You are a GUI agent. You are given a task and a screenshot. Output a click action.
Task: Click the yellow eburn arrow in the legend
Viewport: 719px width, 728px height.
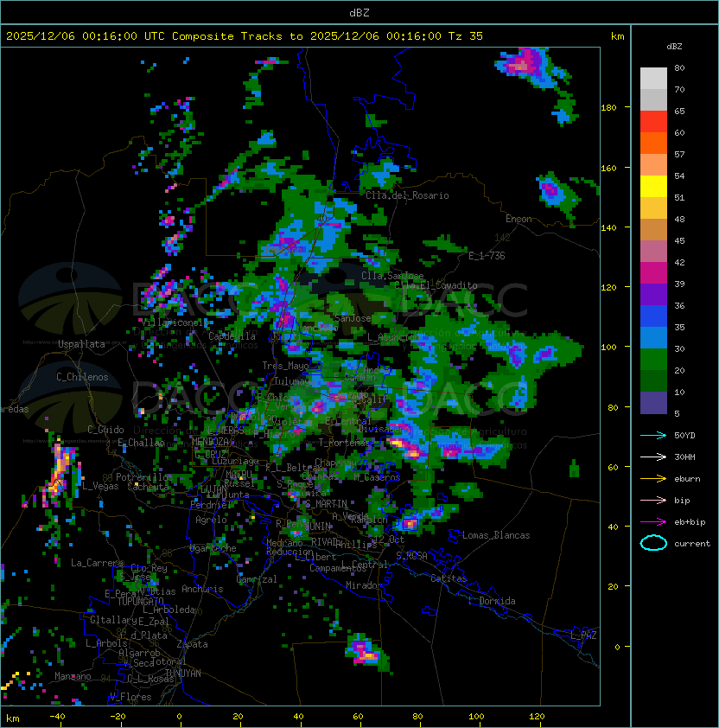(x=653, y=479)
